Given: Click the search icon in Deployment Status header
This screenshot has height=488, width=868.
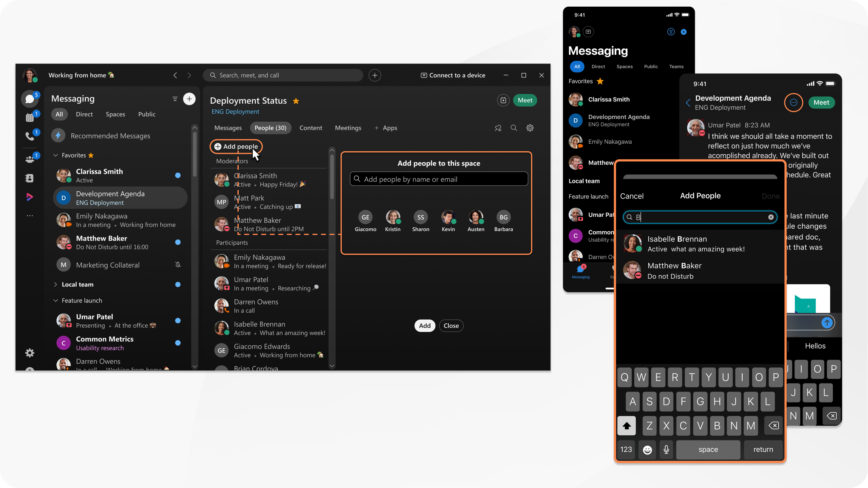Looking at the screenshot, I should [513, 127].
